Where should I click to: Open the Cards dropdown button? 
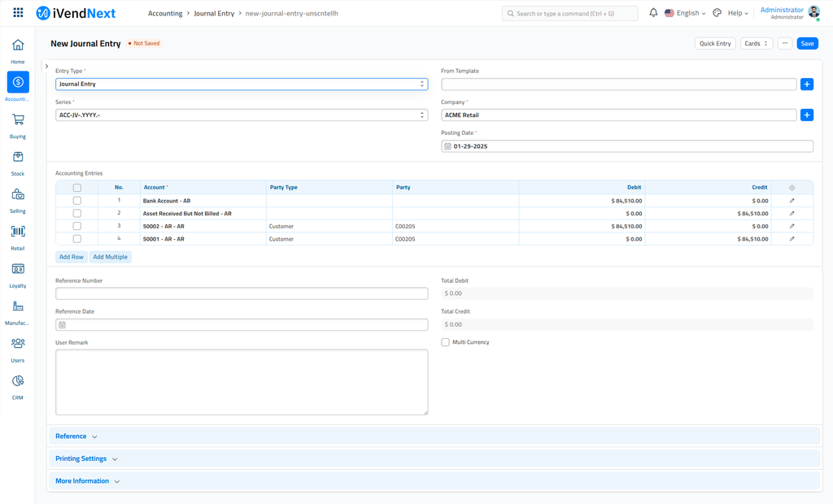pos(756,44)
